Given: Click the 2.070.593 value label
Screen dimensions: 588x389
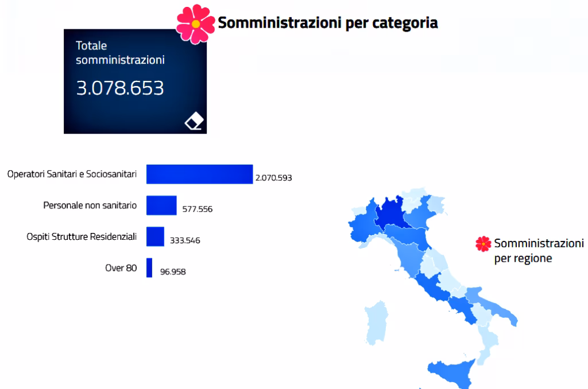Looking at the screenshot, I should tap(273, 178).
